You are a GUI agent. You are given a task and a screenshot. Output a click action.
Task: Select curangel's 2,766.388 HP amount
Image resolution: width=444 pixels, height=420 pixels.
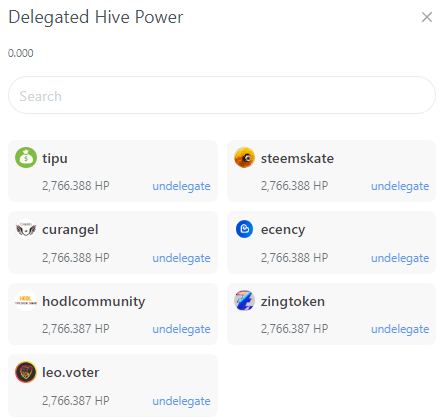tap(76, 258)
